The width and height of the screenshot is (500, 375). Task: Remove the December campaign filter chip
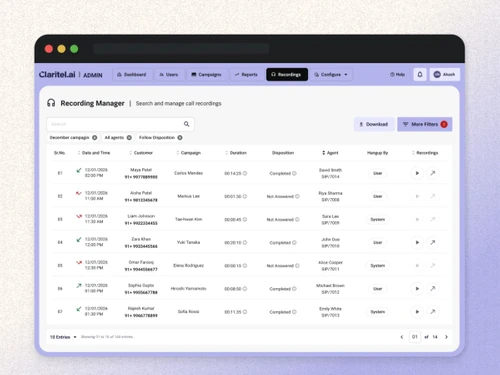95,138
